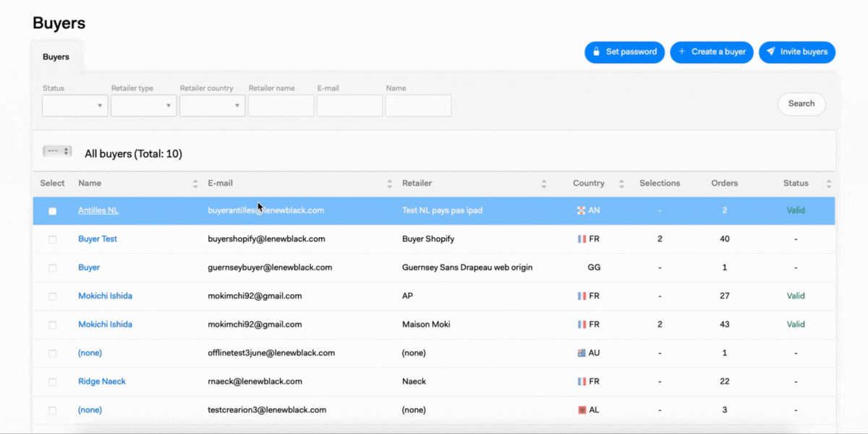Image resolution: width=868 pixels, height=434 pixels.
Task: Click the Set password button
Action: click(624, 52)
